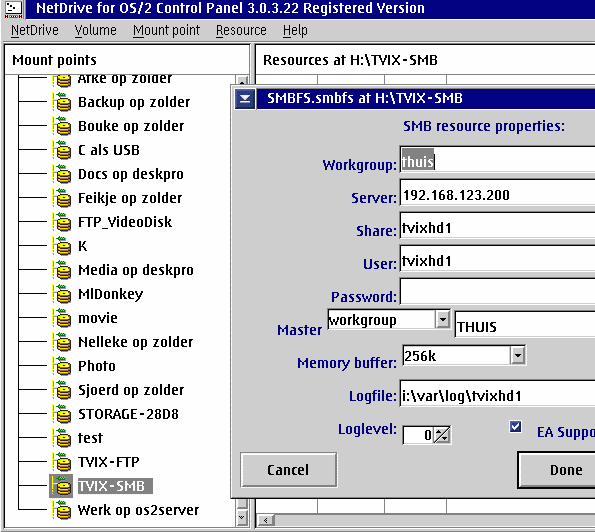Click the Loglevel value field
The width and height of the screenshot is (595, 532).
(x=418, y=435)
